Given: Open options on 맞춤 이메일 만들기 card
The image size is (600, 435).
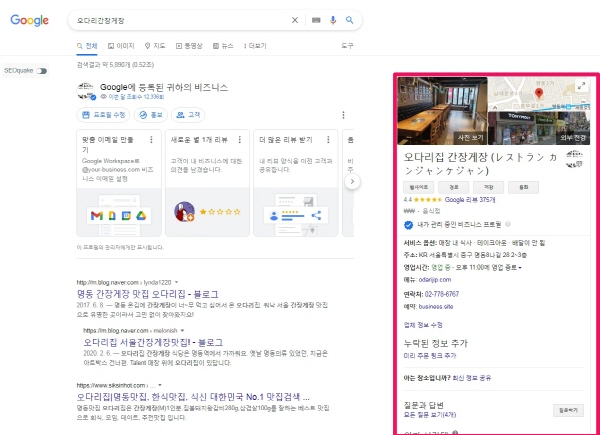Looking at the screenshot, I should tap(152, 140).
